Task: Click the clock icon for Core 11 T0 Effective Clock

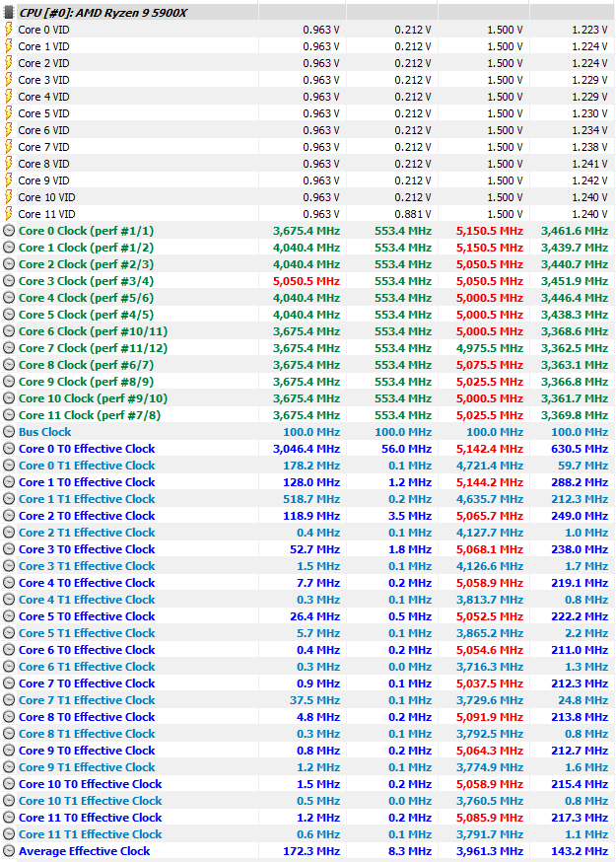Action: (9, 818)
